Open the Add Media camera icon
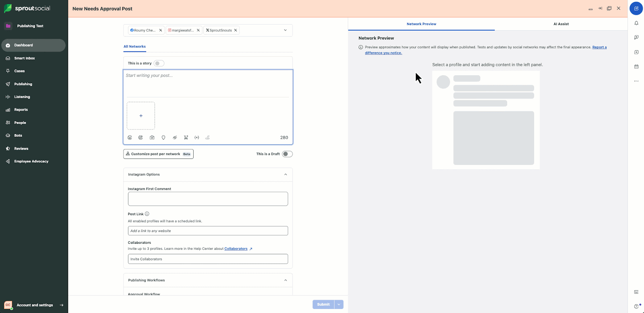 click(152, 138)
